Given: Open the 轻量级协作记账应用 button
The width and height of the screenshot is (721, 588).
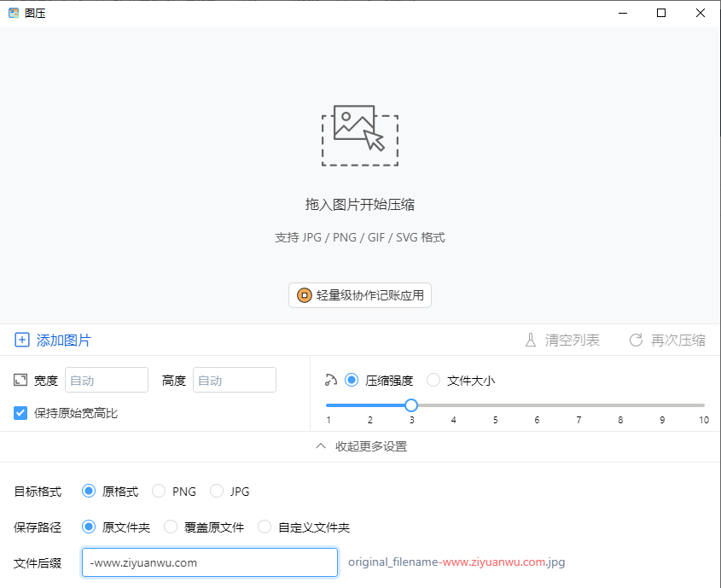Looking at the screenshot, I should [359, 294].
